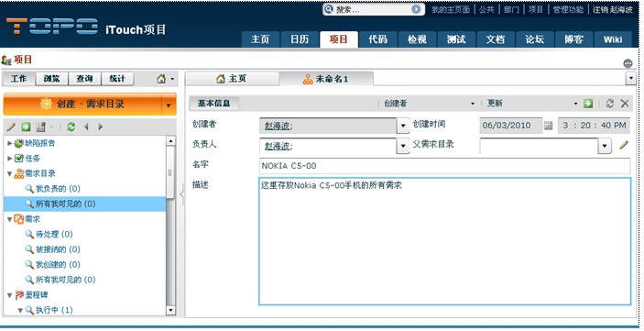
Task: Click the 缺陷报告 bug icon
Action: click(19, 144)
